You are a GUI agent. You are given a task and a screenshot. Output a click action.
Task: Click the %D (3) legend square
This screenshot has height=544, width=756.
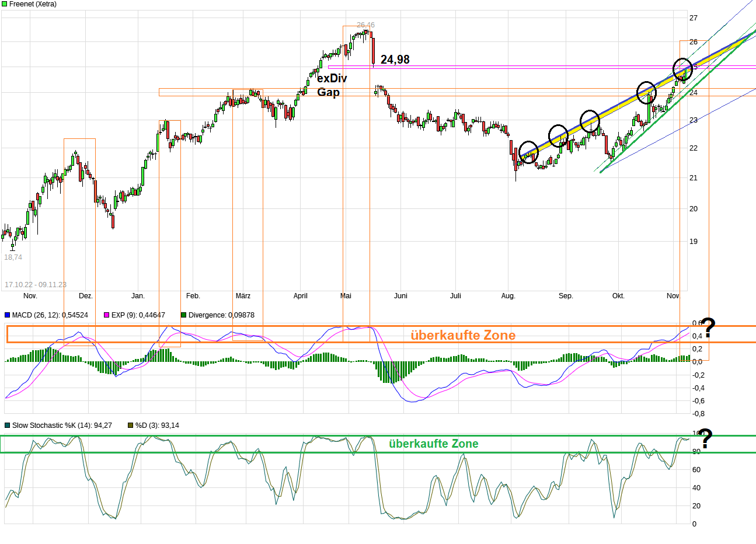[131, 426]
